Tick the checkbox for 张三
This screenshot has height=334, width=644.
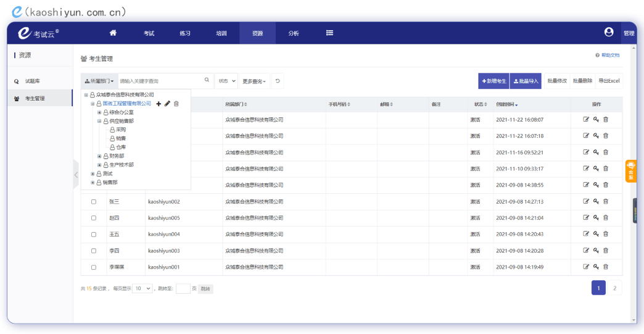pyautogui.click(x=94, y=202)
